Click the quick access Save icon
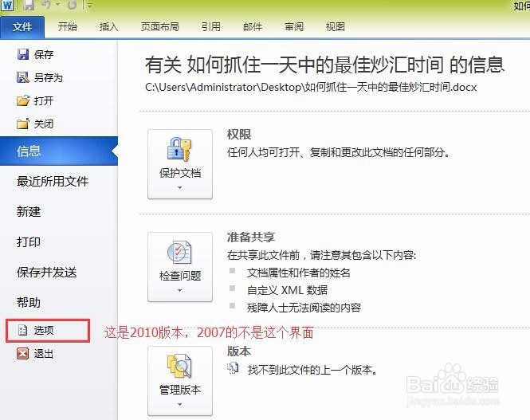 29,5
